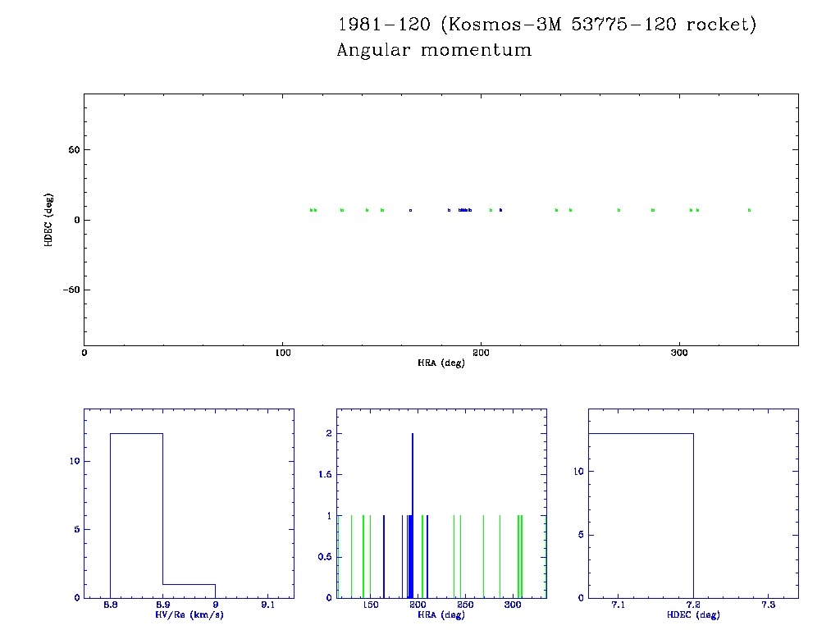
Task: Click the '10' y-axis tick of the HDEC histogram
Action: (x=578, y=472)
